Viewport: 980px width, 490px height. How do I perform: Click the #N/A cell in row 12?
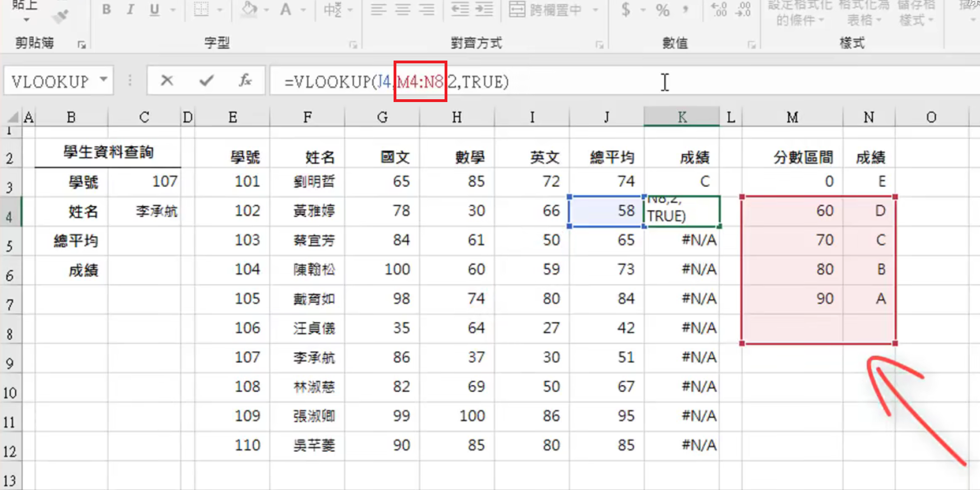pos(682,446)
